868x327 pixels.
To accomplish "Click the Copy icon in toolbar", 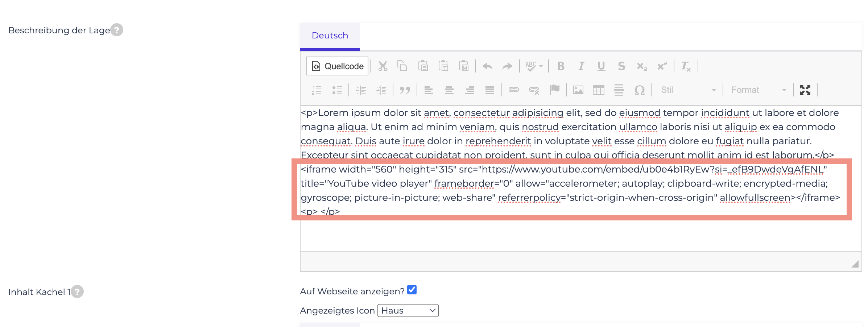I will click(x=402, y=66).
